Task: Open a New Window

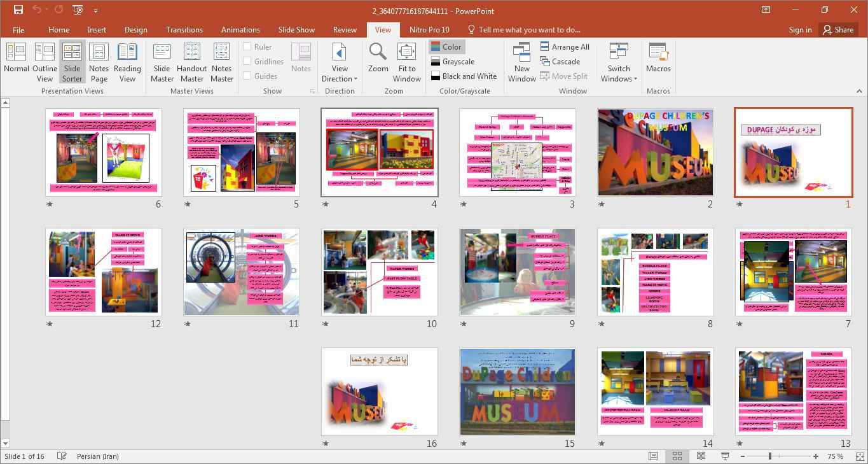Action: pos(521,62)
